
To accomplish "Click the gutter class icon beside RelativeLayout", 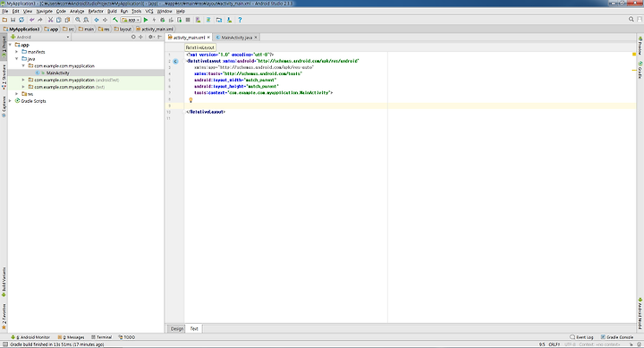I will click(175, 61).
